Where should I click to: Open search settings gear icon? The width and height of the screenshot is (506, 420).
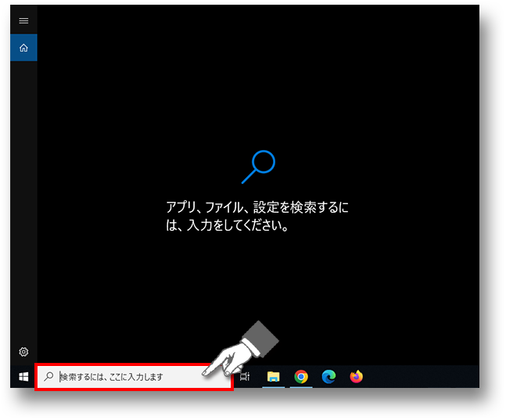23,351
